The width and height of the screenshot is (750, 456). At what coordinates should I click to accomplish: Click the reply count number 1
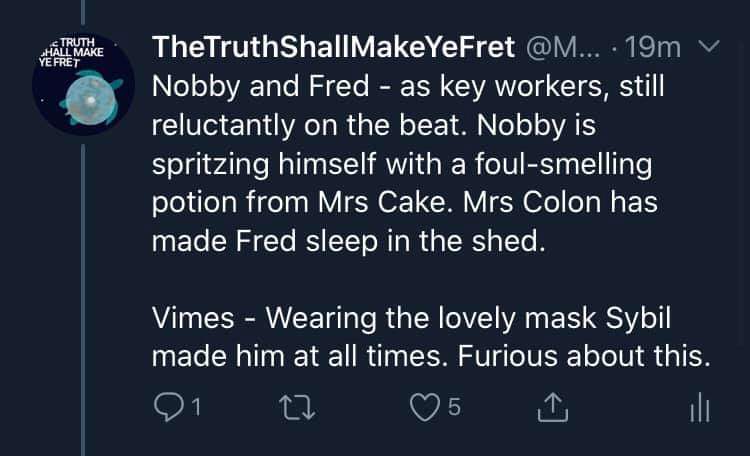click(196, 407)
